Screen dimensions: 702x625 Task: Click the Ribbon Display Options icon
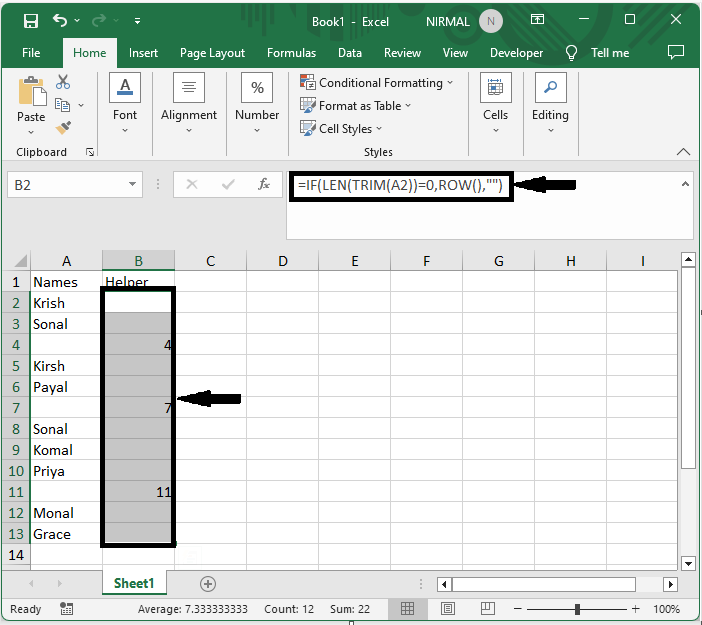click(x=537, y=19)
